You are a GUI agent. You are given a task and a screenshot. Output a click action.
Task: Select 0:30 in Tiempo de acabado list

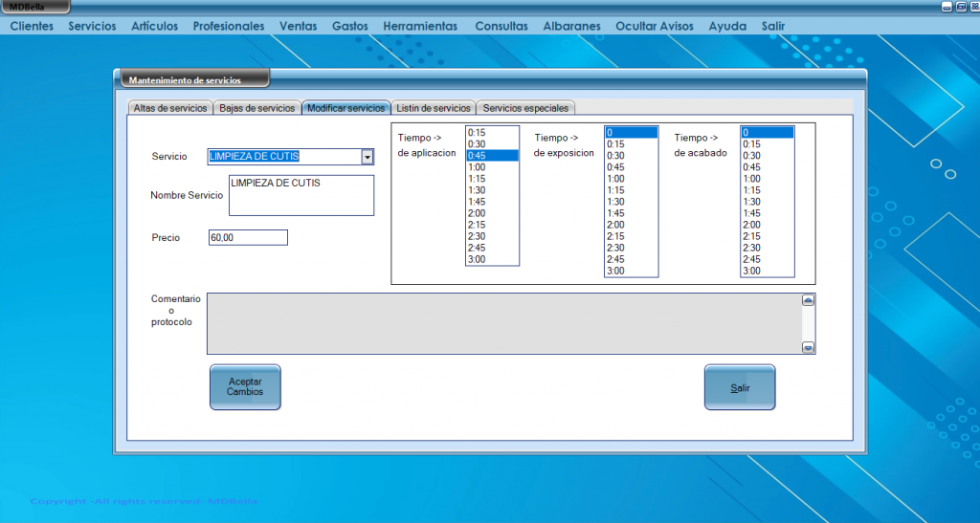click(x=768, y=156)
